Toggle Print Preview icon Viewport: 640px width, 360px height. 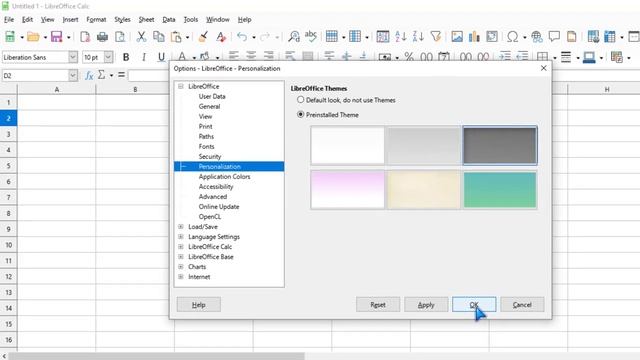click(120, 37)
